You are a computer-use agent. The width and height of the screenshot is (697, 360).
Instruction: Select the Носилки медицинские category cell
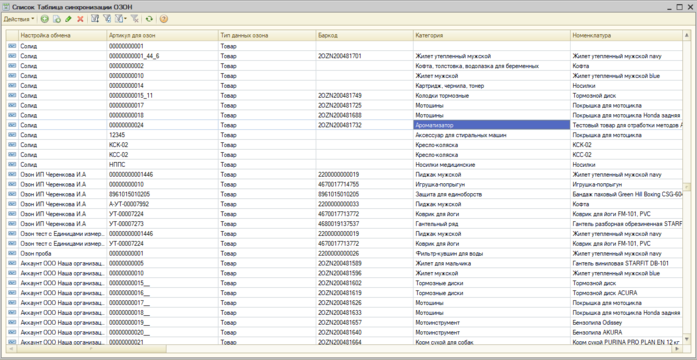coord(492,164)
